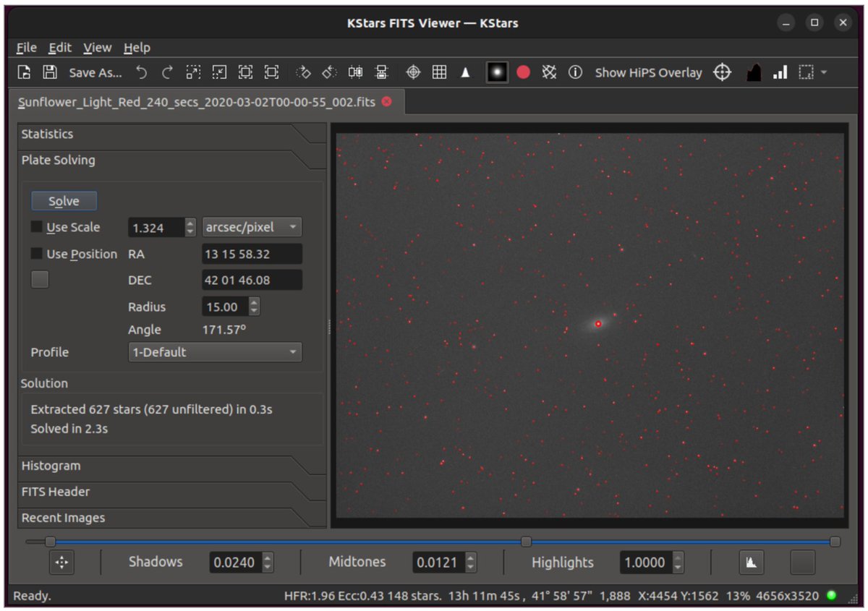Click the default zoom icon
This screenshot has width=868, height=611.
245,72
